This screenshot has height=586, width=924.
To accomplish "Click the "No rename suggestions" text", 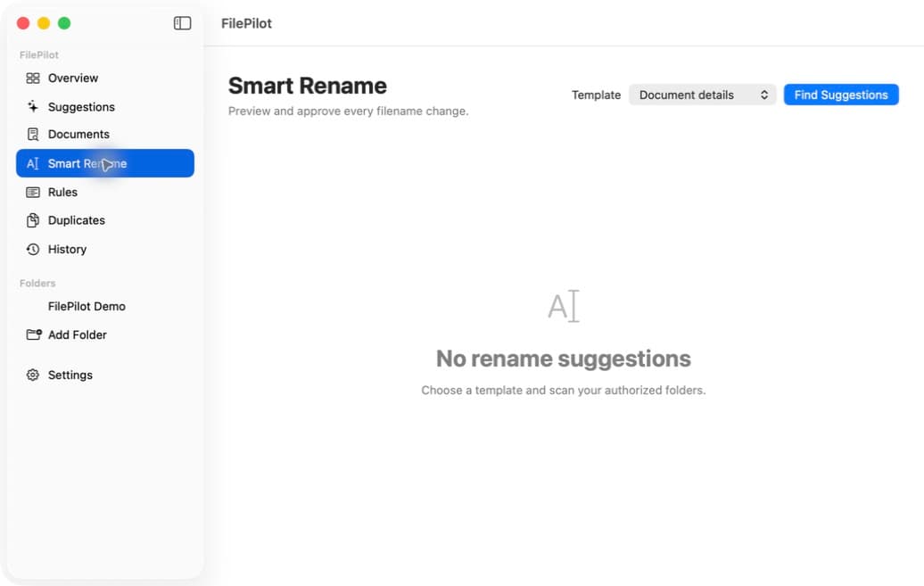I will [x=564, y=359].
